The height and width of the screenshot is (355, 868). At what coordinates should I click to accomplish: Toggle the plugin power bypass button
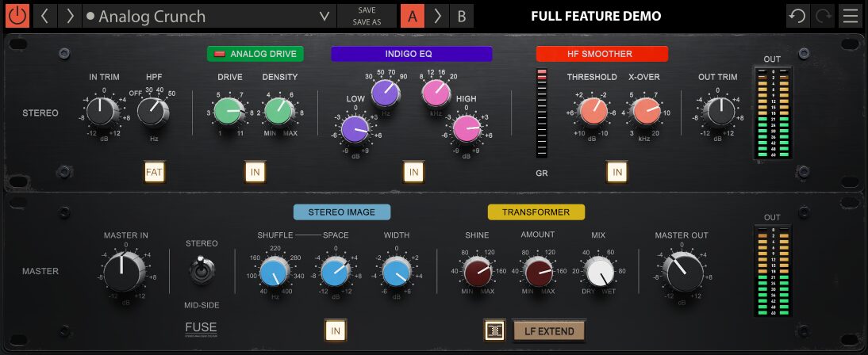click(x=17, y=16)
